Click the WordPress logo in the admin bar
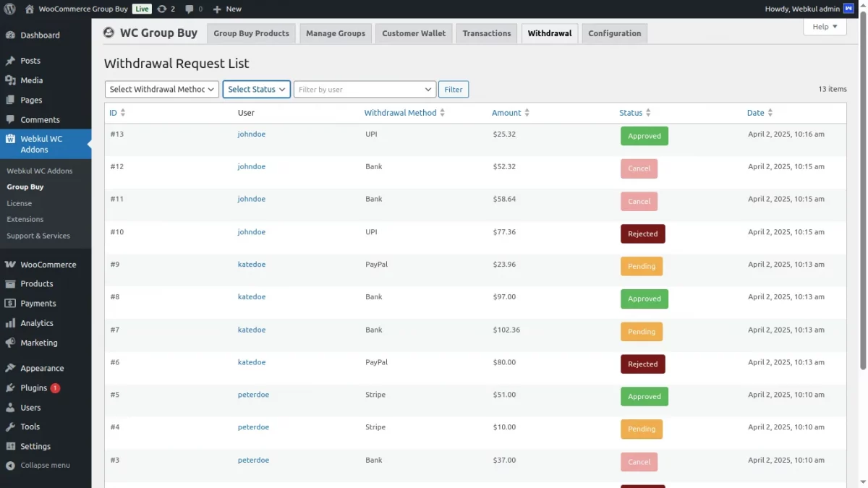This screenshot has width=868, height=488. (8, 9)
